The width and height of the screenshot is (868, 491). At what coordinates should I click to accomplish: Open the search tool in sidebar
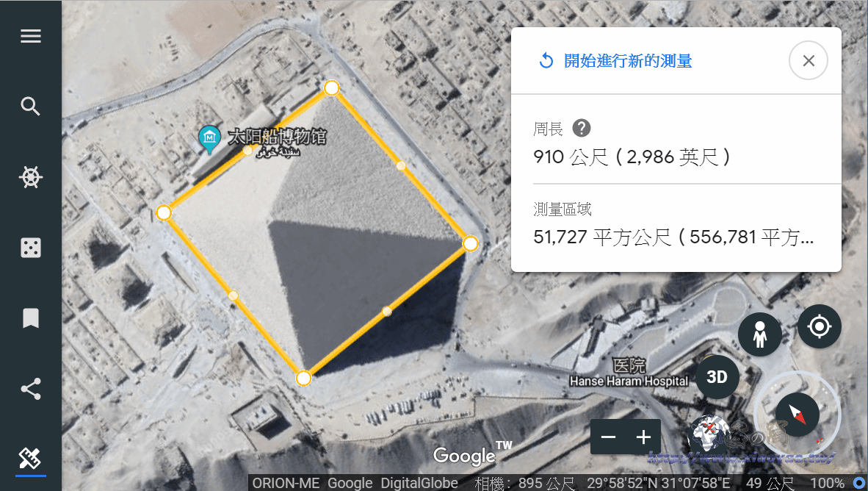pos(30,106)
